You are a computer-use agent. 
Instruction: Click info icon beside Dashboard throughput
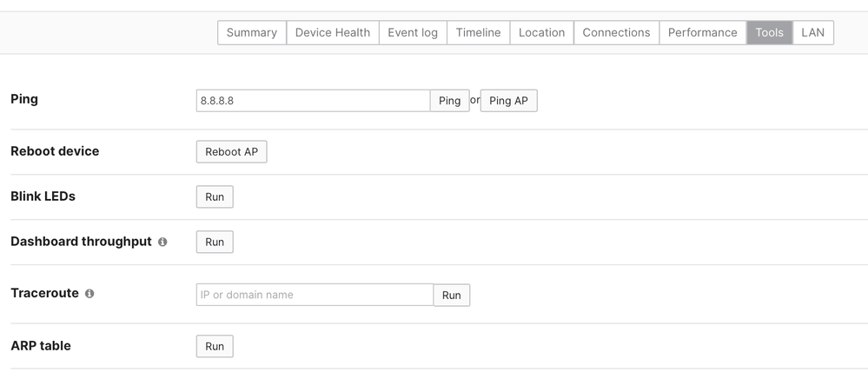pyautogui.click(x=162, y=242)
